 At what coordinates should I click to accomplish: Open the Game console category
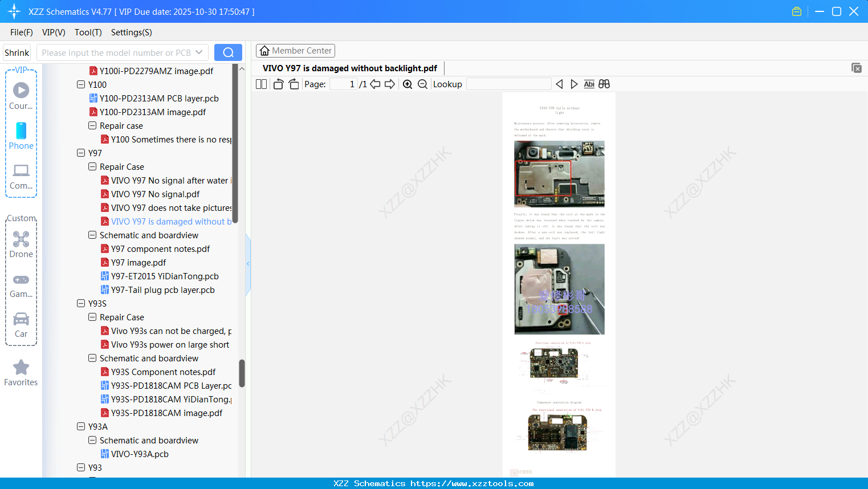[21, 285]
